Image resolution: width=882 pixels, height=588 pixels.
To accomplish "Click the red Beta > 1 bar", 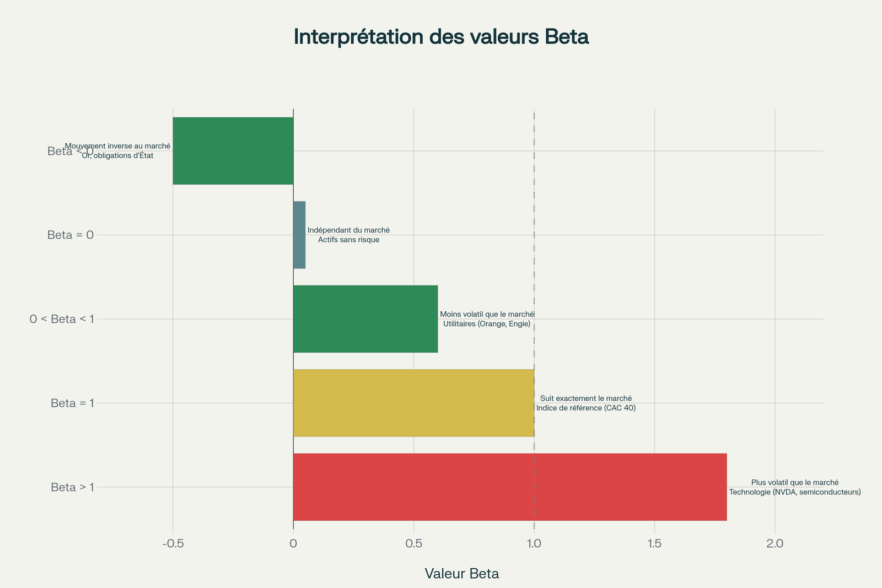I will point(509,487).
